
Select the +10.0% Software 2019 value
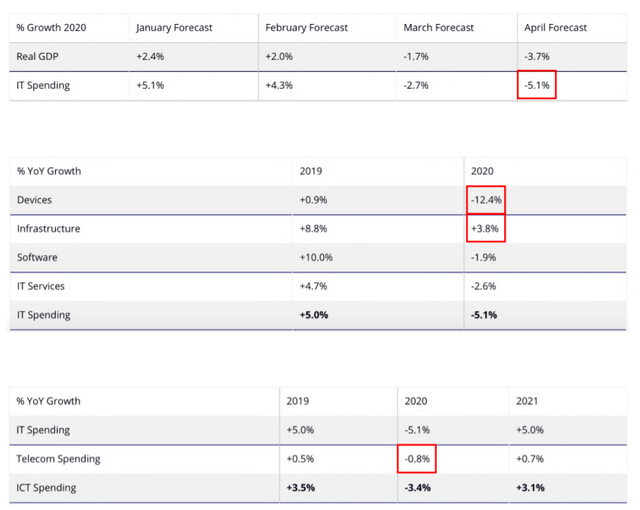(316, 257)
